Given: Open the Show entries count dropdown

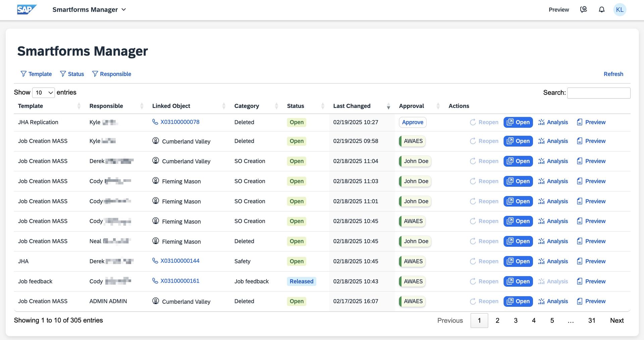Looking at the screenshot, I should click(x=44, y=93).
